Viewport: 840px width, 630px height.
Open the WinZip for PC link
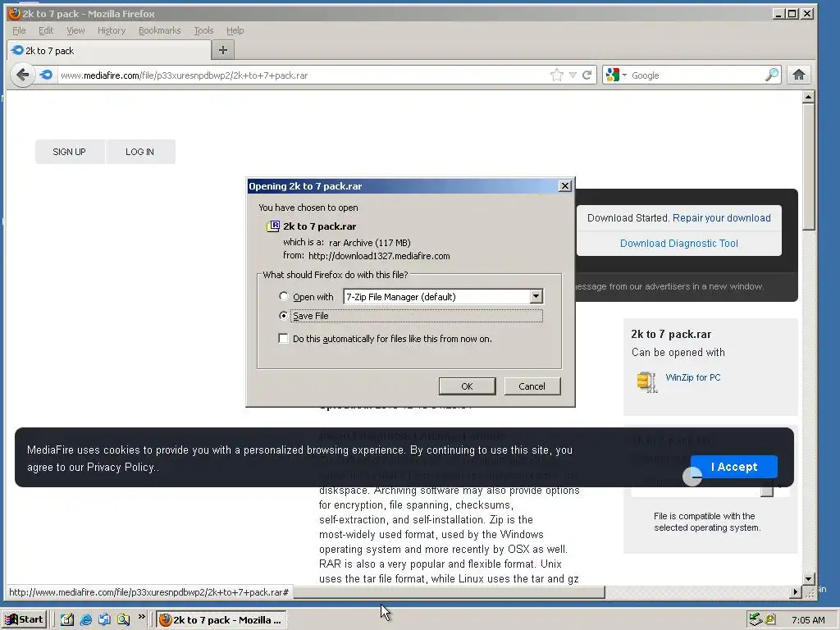pyautogui.click(x=692, y=377)
